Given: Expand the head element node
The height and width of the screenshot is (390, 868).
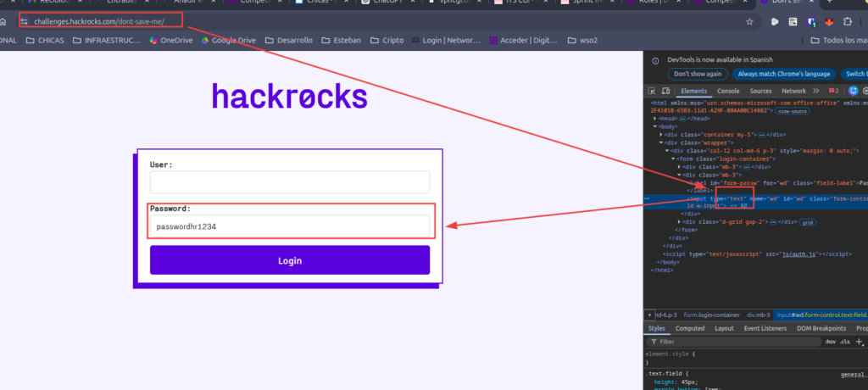Looking at the screenshot, I should coord(655,119).
